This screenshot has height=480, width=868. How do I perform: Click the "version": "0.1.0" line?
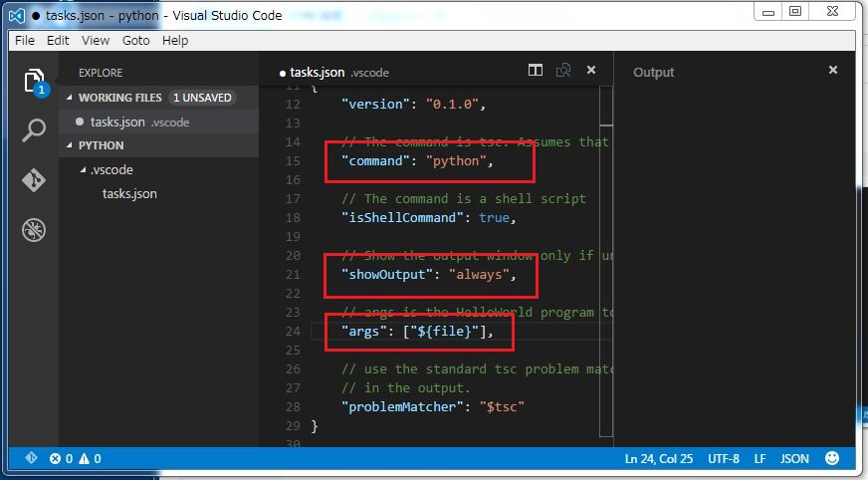pyautogui.click(x=413, y=105)
